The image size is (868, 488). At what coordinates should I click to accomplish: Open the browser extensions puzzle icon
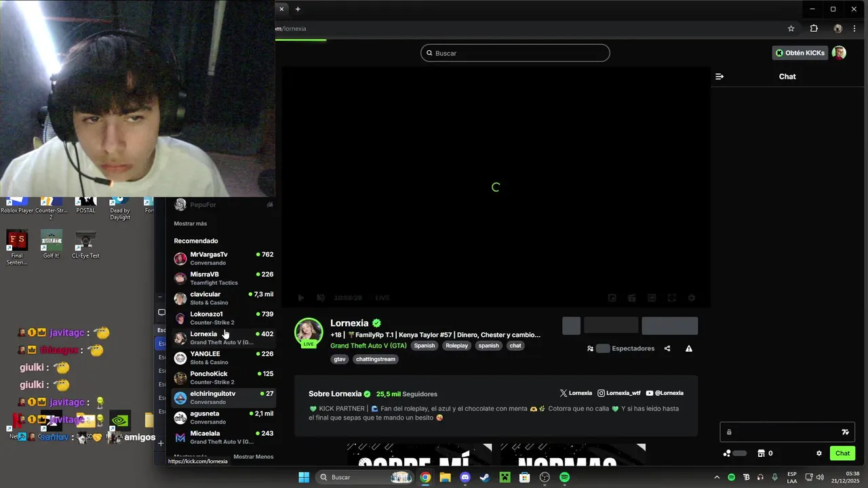click(x=814, y=28)
